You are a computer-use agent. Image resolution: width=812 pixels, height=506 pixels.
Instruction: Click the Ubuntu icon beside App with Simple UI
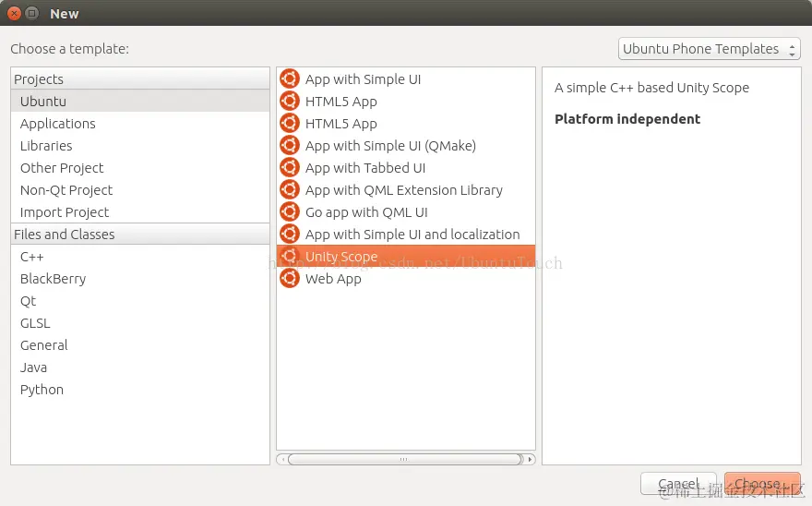(290, 78)
